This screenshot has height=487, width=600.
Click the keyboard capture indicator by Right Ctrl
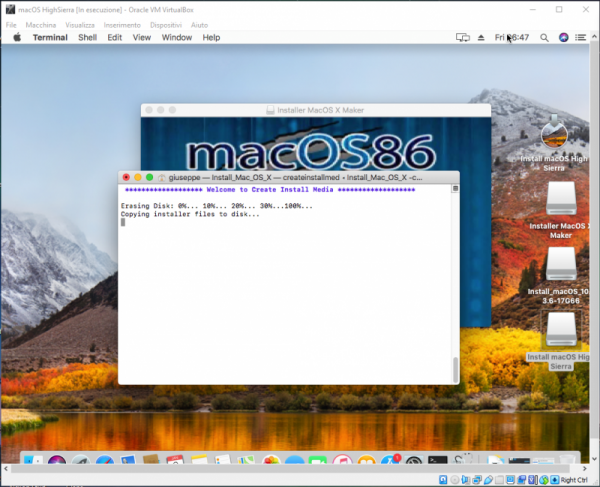(x=555, y=480)
